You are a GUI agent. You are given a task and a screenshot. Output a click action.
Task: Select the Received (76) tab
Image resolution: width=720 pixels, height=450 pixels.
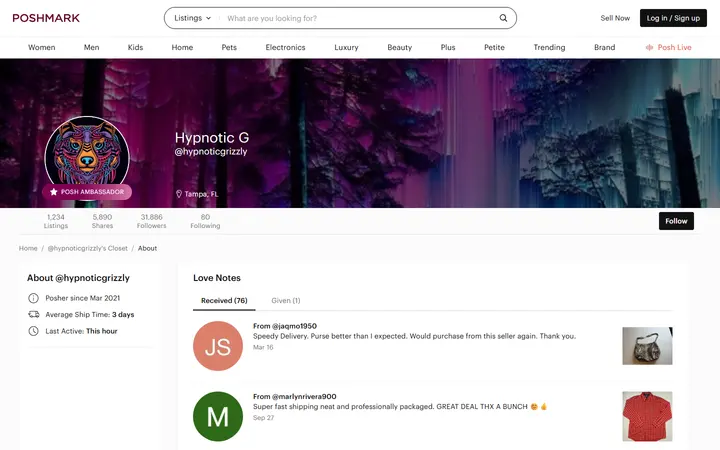coord(224,301)
